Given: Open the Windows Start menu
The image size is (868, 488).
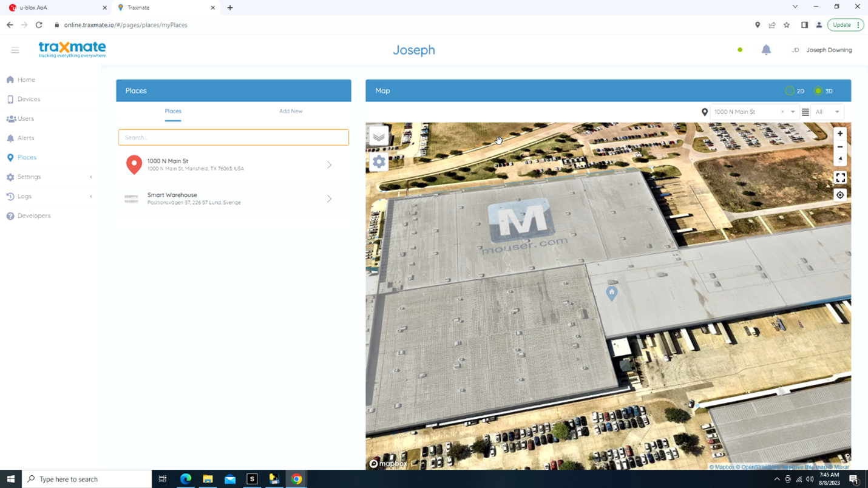Looking at the screenshot, I should click(x=10, y=479).
